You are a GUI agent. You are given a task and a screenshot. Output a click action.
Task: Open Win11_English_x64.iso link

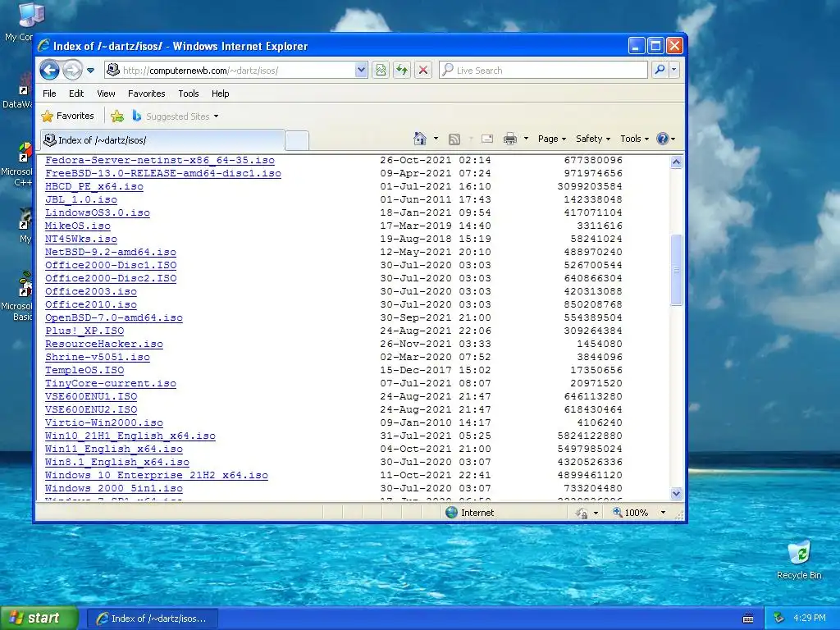click(113, 449)
